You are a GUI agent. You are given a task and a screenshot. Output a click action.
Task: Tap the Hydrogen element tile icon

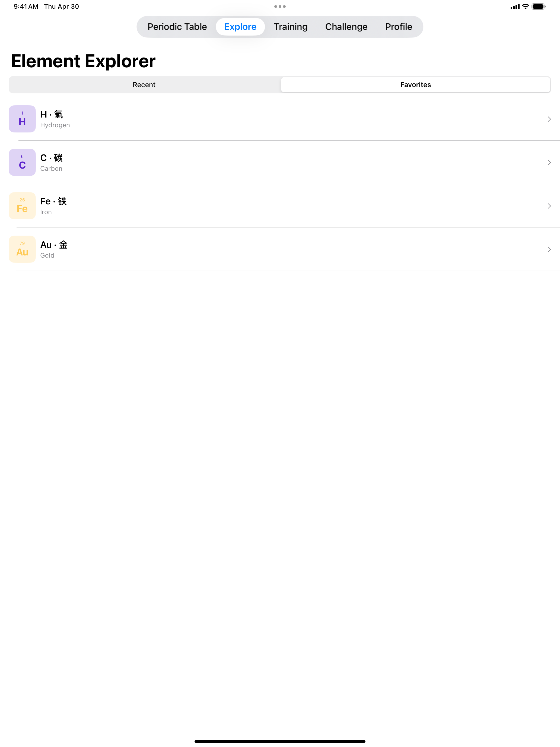tap(22, 119)
